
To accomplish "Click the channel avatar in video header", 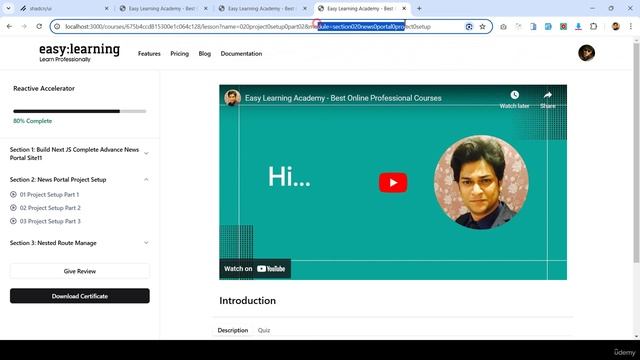I will pos(232,98).
